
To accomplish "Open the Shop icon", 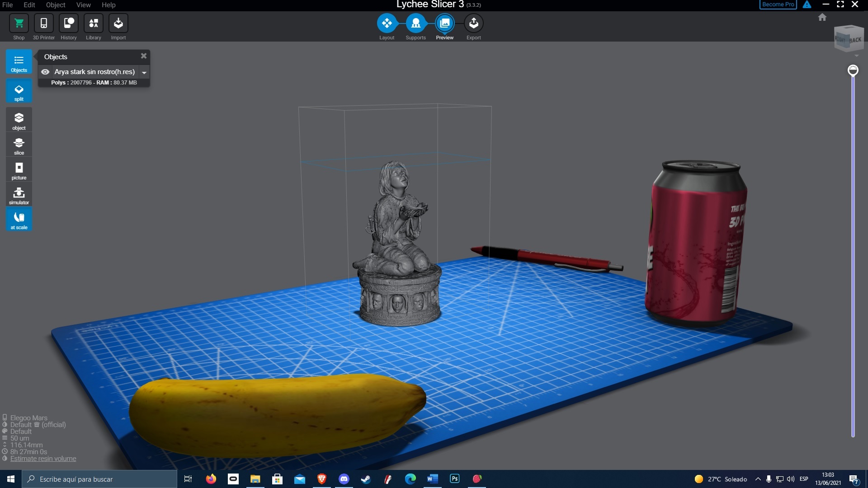I will coord(19,23).
